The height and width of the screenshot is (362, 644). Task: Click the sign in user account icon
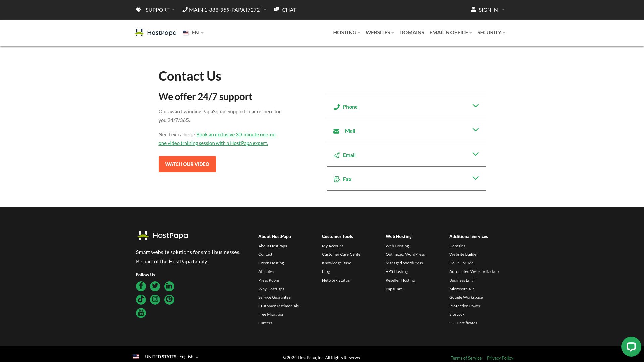tap(473, 9)
